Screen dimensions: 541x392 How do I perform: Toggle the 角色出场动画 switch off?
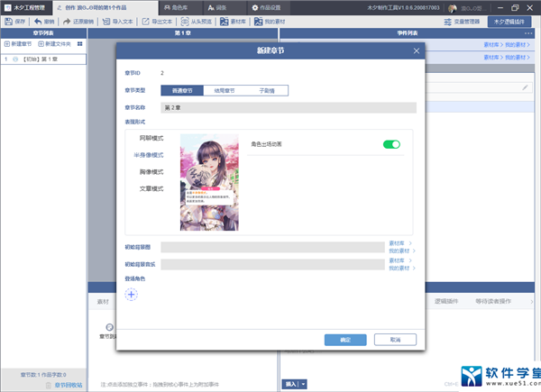coord(391,144)
